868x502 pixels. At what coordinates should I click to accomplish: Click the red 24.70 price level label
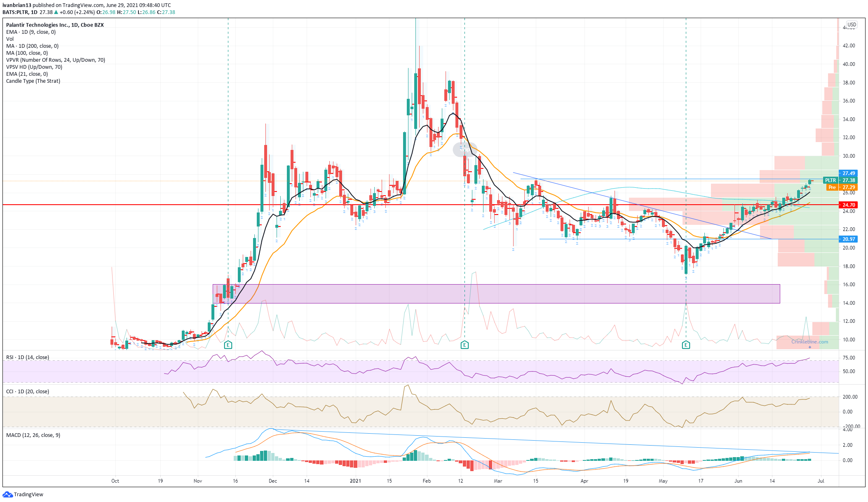[849, 205]
